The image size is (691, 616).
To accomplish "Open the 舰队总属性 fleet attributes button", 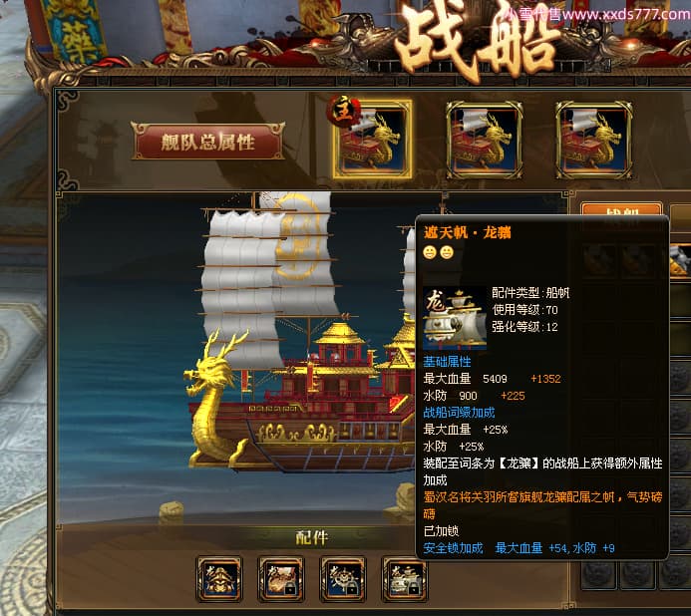I will click(x=207, y=142).
